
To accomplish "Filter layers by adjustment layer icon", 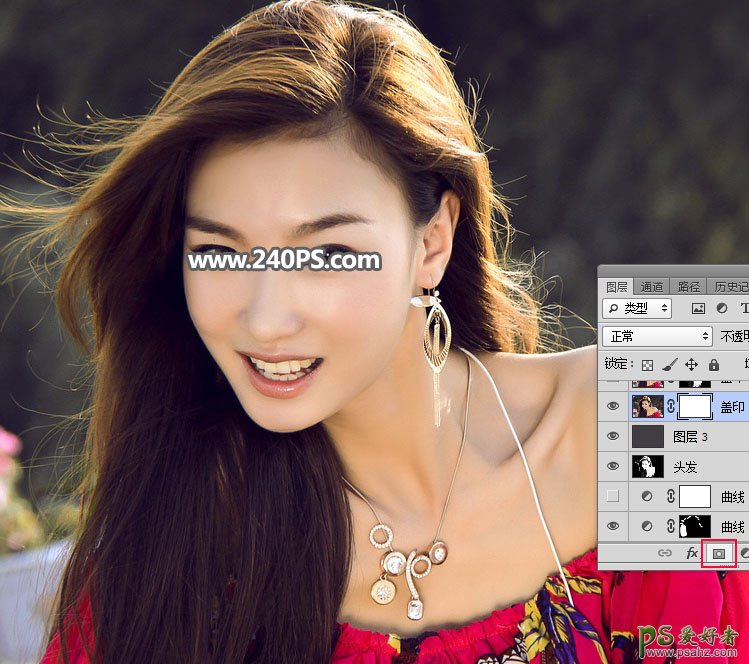I will pos(722,309).
